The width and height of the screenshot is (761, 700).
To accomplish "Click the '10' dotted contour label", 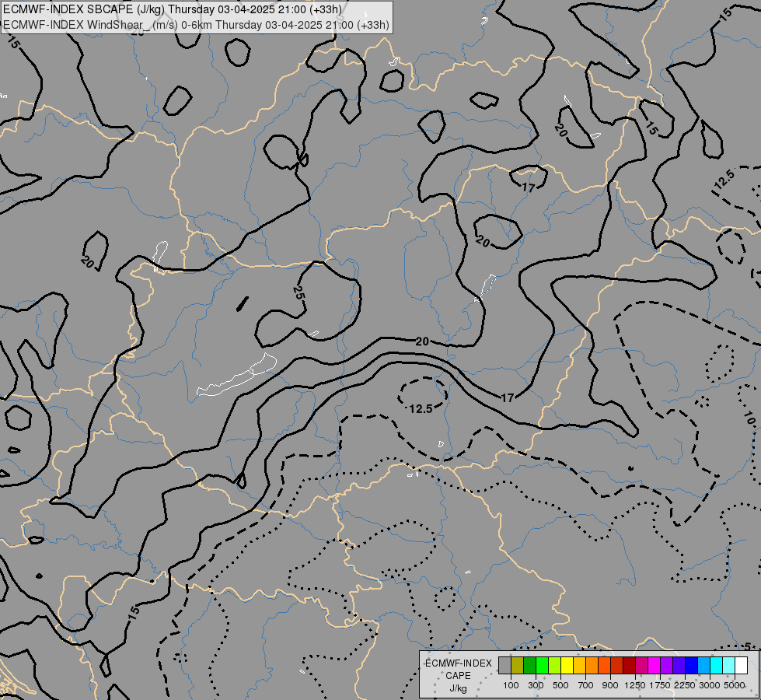I will (749, 418).
